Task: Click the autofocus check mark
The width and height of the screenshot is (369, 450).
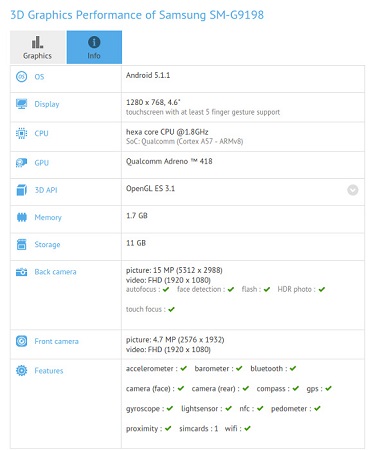Action: (x=166, y=289)
